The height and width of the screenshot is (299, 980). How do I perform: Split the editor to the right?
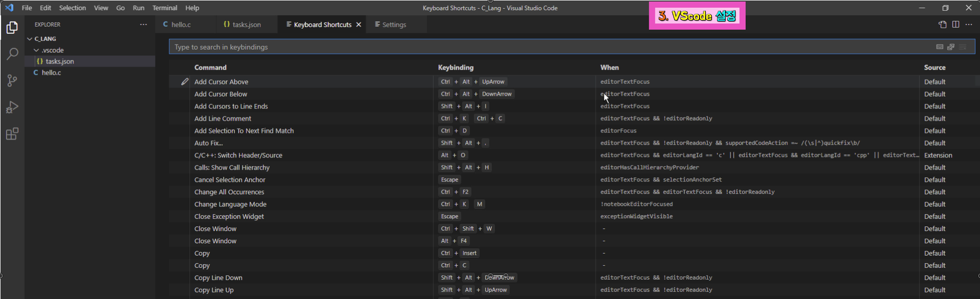point(956,25)
